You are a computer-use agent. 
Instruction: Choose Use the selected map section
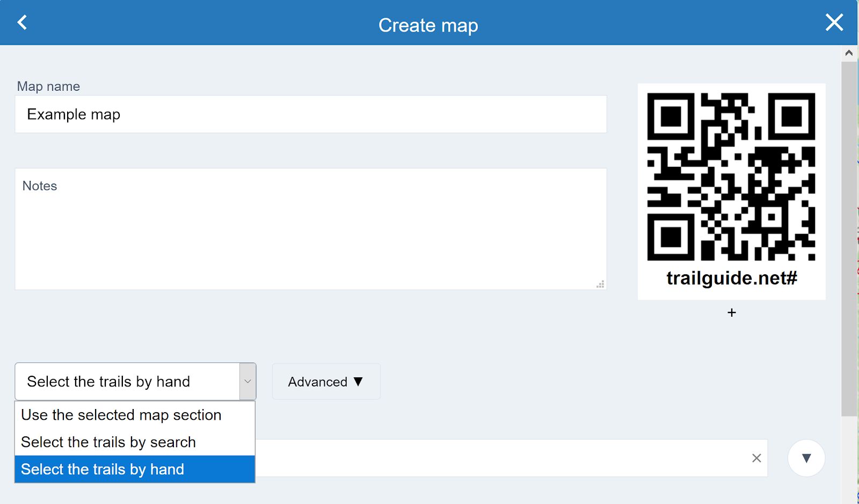(135, 415)
